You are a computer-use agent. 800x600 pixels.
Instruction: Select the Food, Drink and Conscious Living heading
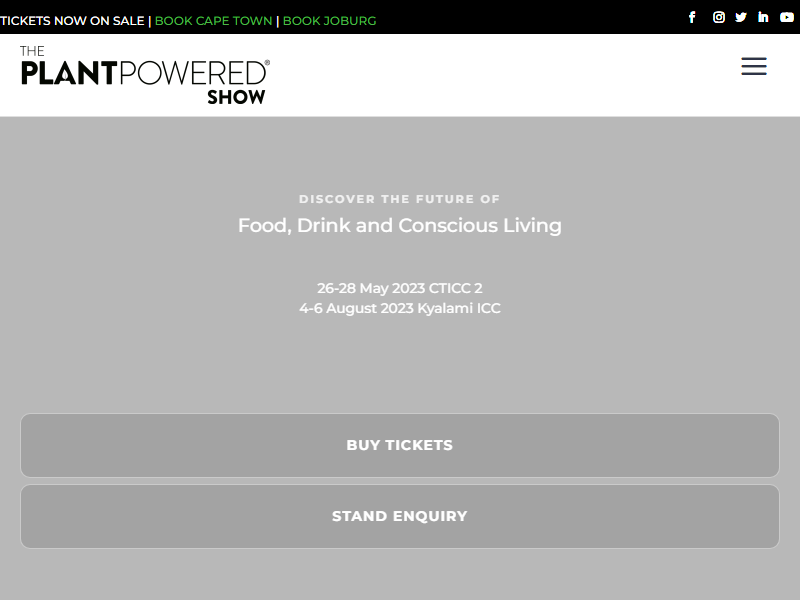pos(399,225)
